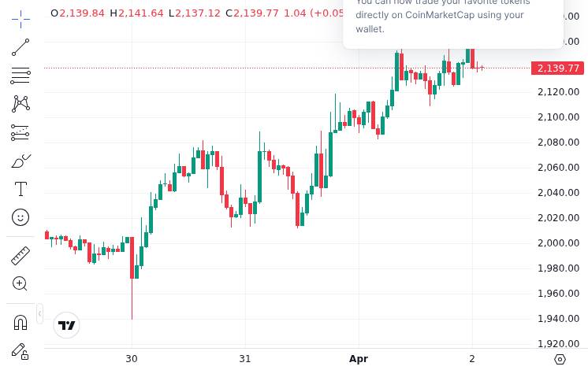Toggle magnet mode snapping
Image resolution: width=588 pixels, height=370 pixels.
[20, 323]
